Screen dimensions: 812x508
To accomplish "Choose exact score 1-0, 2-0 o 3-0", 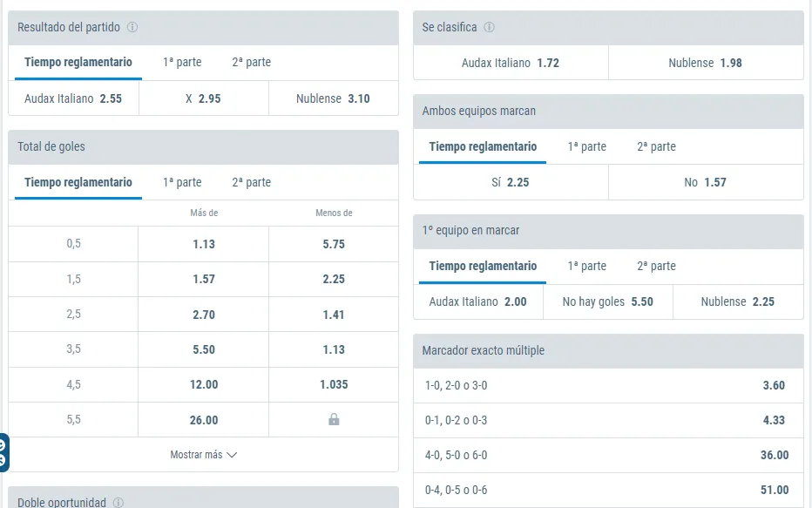I will 607,385.
